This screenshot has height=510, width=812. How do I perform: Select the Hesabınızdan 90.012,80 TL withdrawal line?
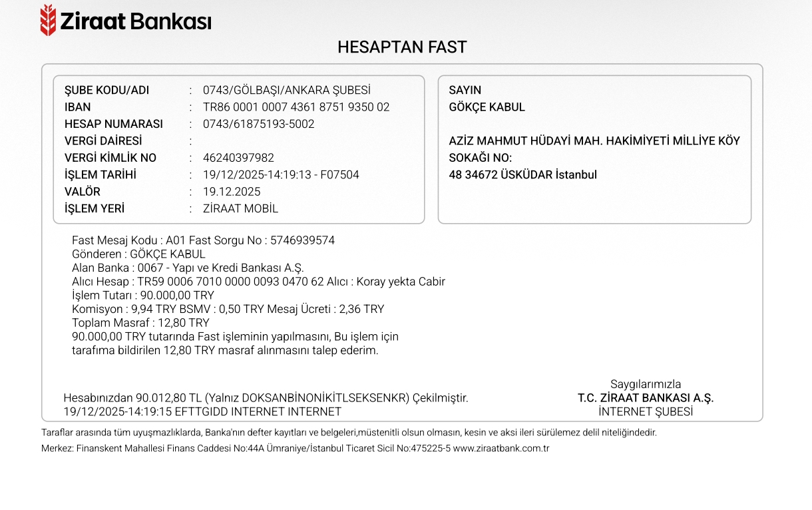point(266,398)
